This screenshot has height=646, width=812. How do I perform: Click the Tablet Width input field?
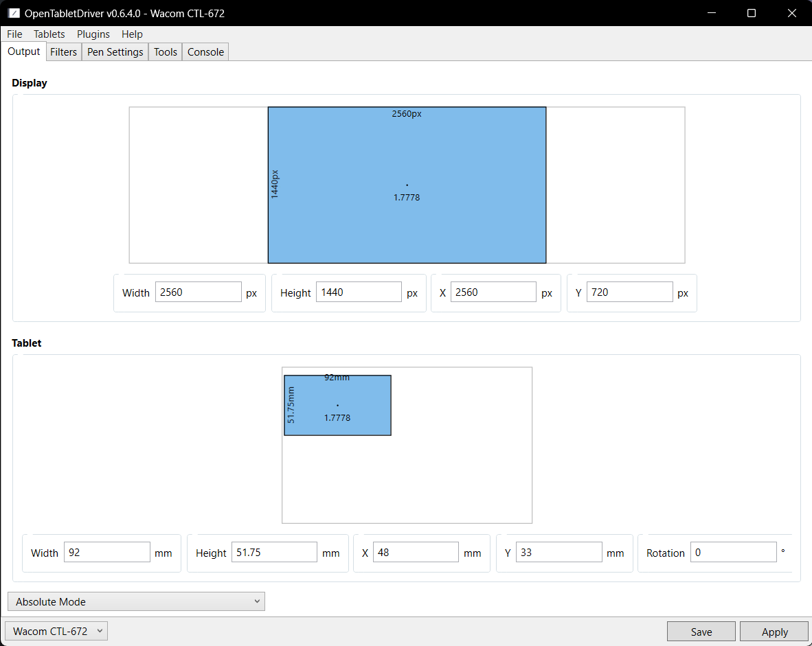pyautogui.click(x=106, y=553)
